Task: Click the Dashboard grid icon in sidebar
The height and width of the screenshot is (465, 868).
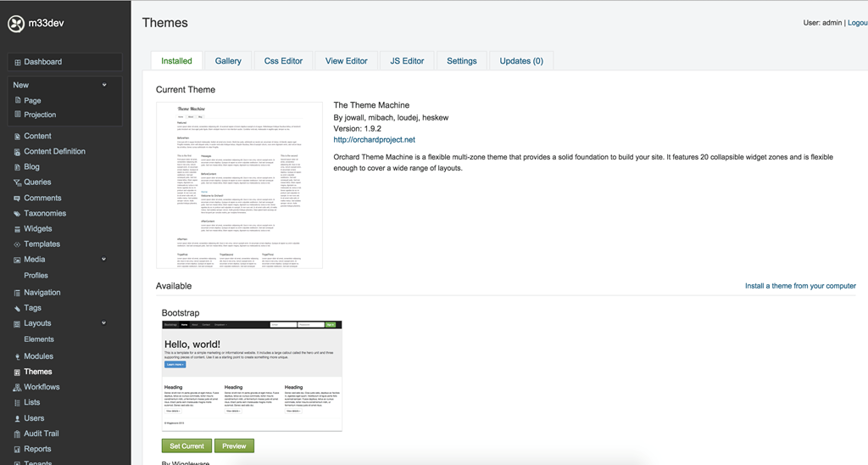Action: (x=18, y=62)
